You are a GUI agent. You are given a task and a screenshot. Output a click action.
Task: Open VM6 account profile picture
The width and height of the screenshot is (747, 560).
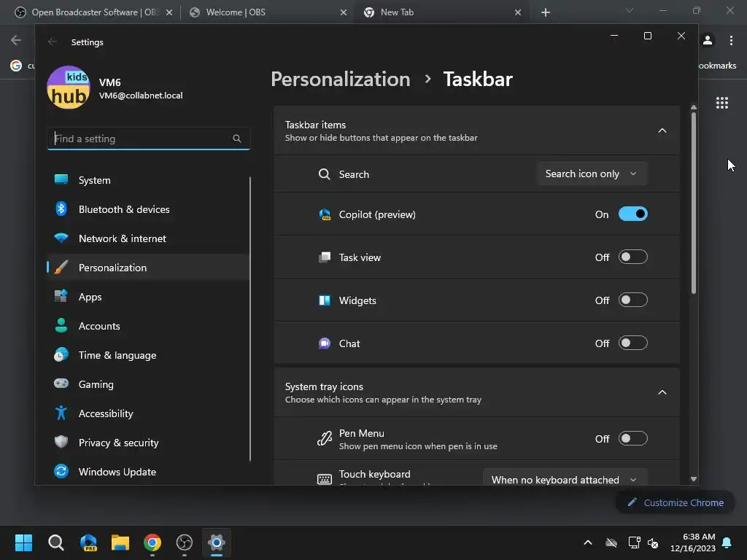69,87
